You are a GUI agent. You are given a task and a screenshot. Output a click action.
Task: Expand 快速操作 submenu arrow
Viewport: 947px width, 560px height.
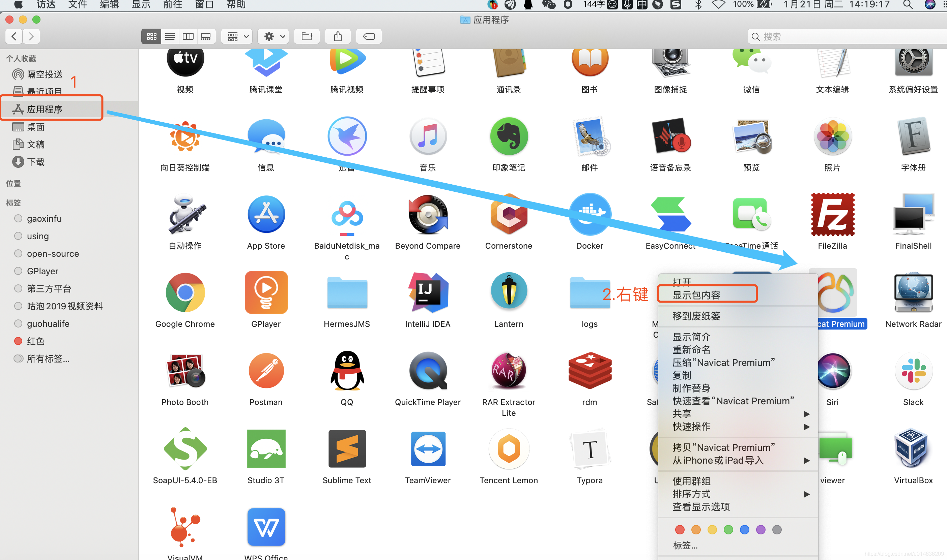point(808,427)
